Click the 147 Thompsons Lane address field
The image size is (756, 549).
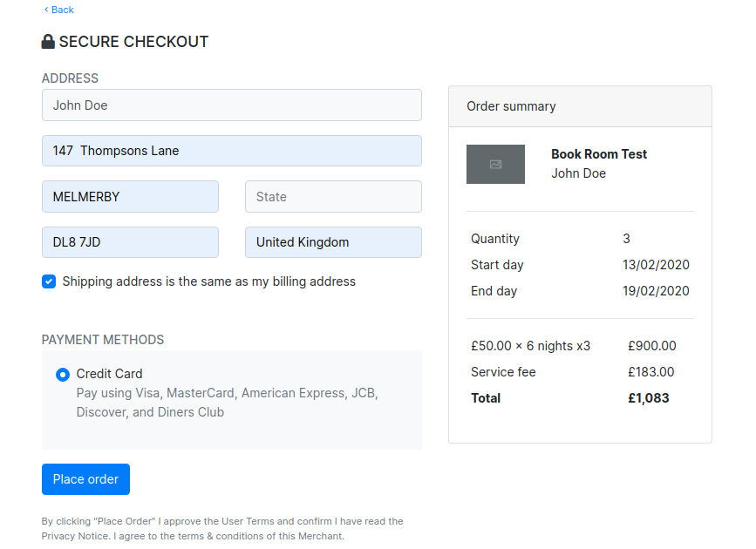tap(231, 151)
